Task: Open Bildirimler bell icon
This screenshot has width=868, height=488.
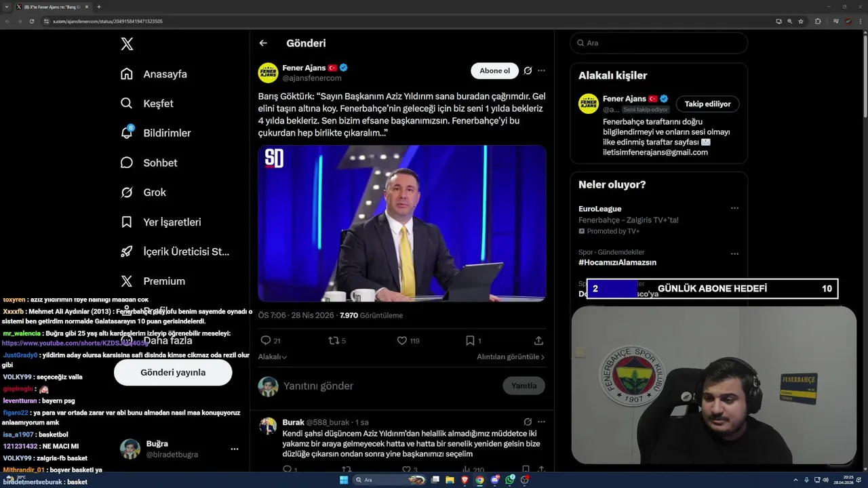Action: point(127,133)
